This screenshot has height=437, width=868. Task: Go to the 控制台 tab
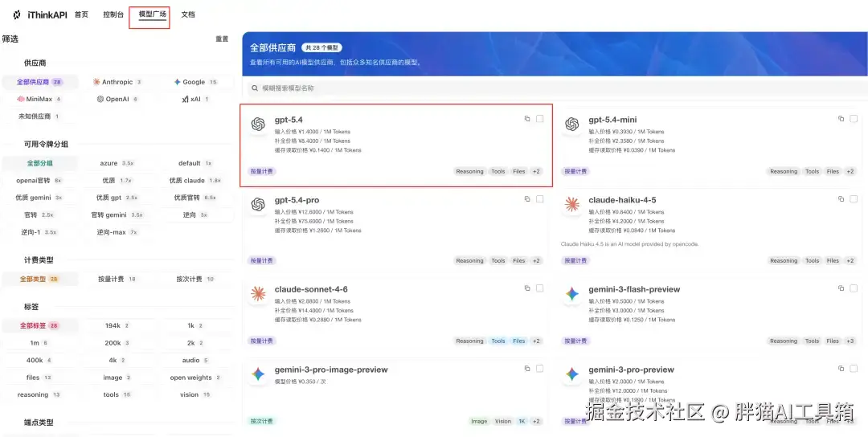113,14
